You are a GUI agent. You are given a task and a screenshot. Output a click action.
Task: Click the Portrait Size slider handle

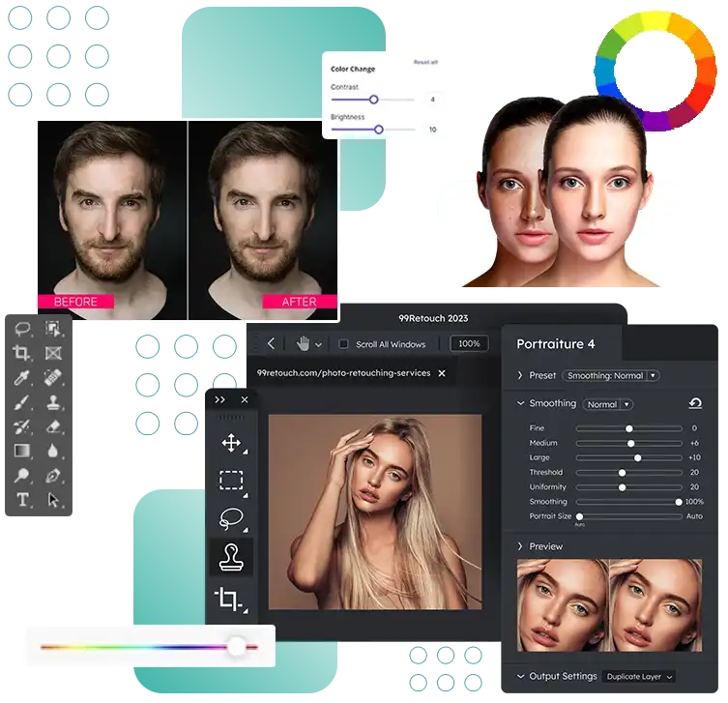click(x=579, y=516)
